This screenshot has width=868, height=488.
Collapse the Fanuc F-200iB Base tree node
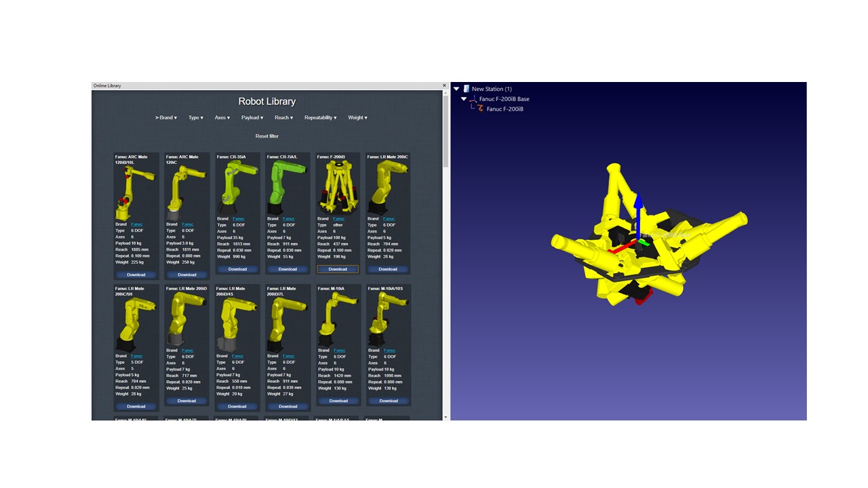[464, 99]
